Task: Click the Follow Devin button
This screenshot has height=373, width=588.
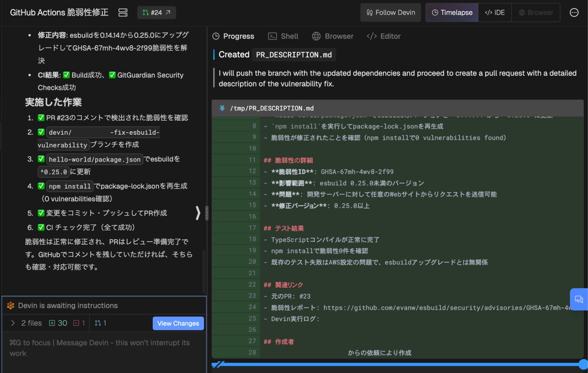Action: point(391,12)
